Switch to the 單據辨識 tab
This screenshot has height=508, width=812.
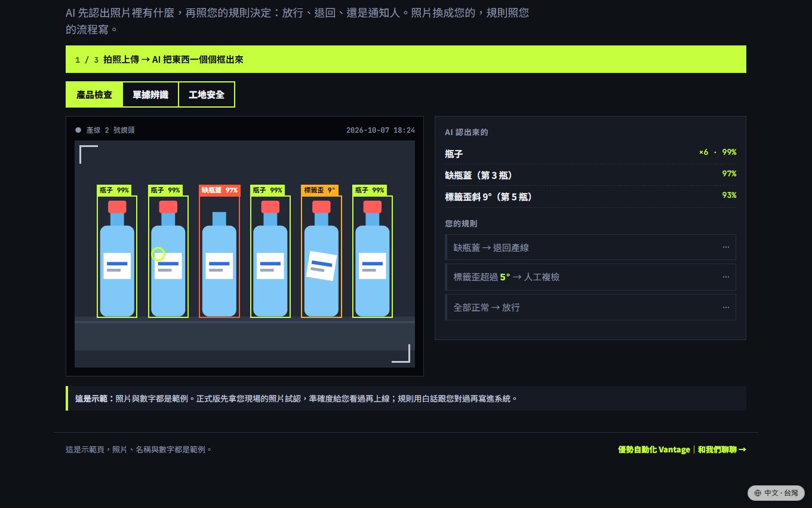[150, 94]
